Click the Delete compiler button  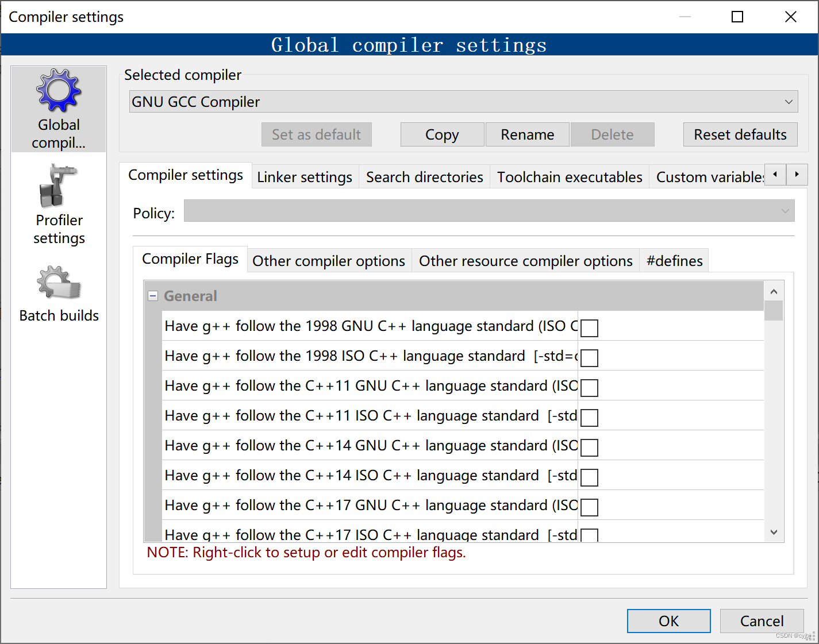613,134
